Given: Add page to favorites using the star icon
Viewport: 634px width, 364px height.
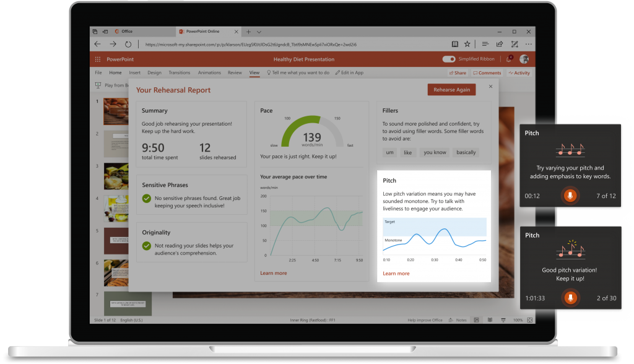Looking at the screenshot, I should pyautogui.click(x=467, y=44).
